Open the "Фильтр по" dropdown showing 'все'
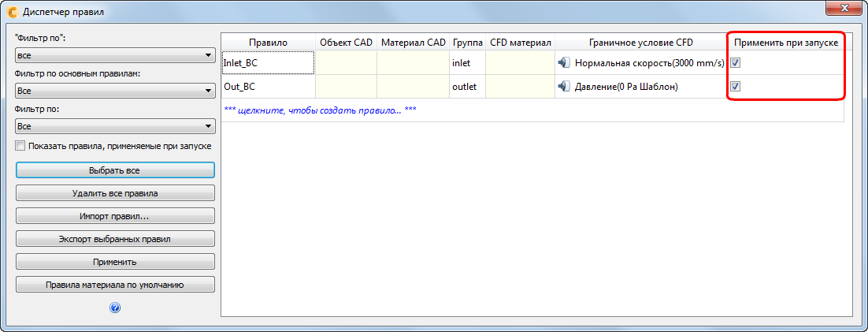 115,55
